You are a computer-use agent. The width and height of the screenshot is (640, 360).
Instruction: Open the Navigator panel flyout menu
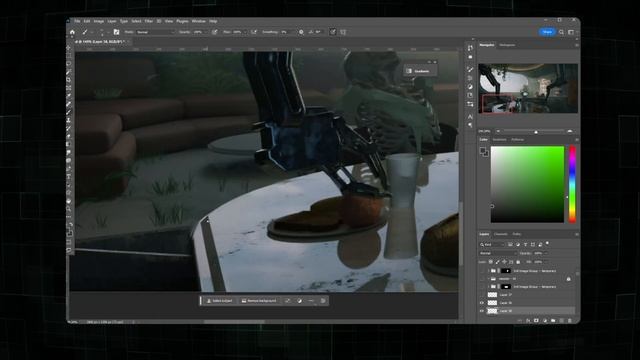pyautogui.click(x=576, y=45)
